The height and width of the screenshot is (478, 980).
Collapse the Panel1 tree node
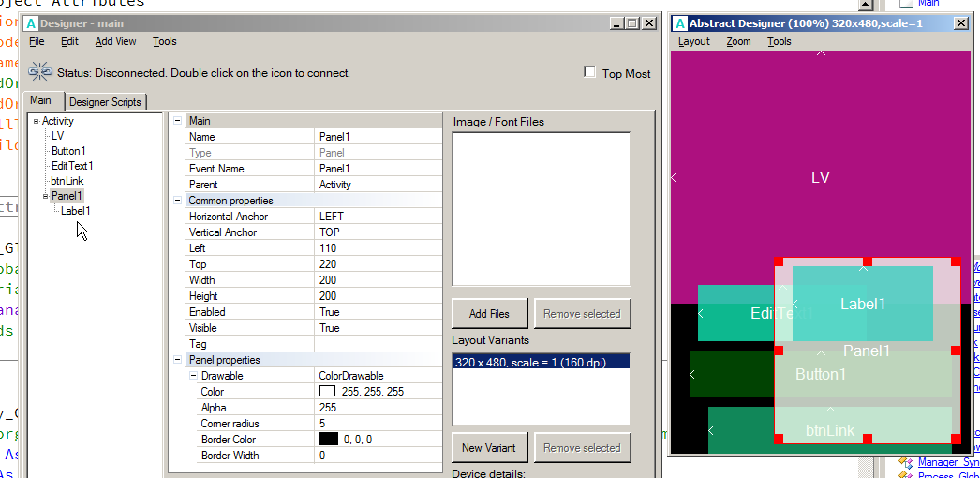coord(46,196)
